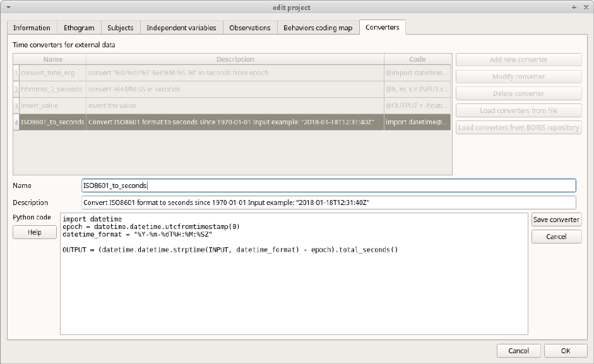This screenshot has height=364, width=594.
Task: Select the ISO8601_to_seconds converter row
Action: 52,122
